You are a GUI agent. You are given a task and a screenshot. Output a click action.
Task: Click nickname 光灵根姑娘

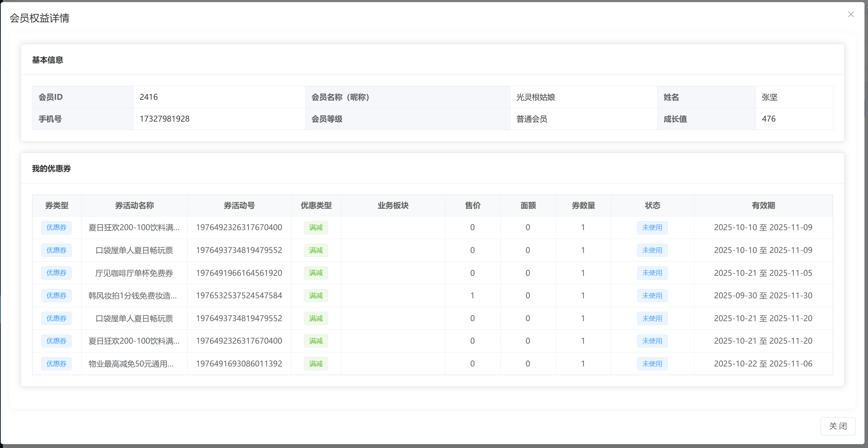(535, 97)
